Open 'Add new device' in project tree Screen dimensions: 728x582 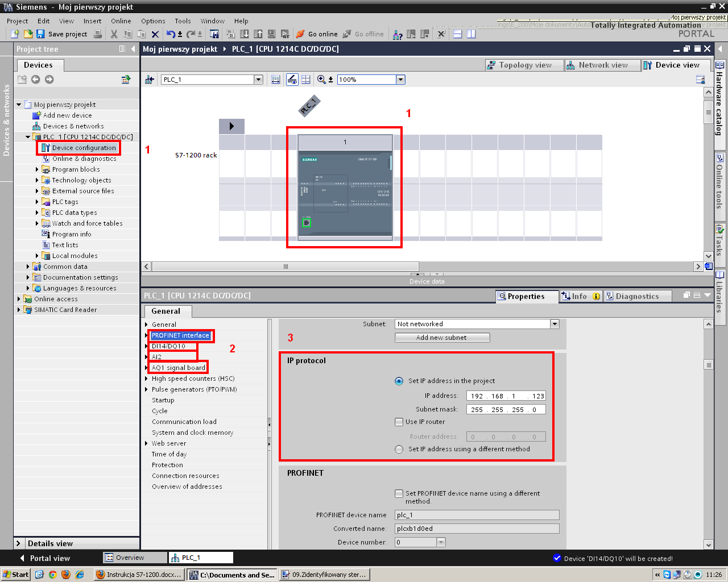coord(67,115)
